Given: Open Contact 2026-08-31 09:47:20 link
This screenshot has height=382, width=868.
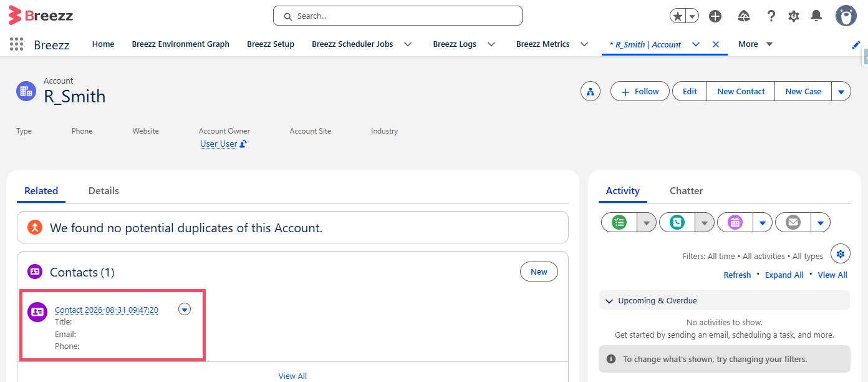Looking at the screenshot, I should [x=107, y=310].
